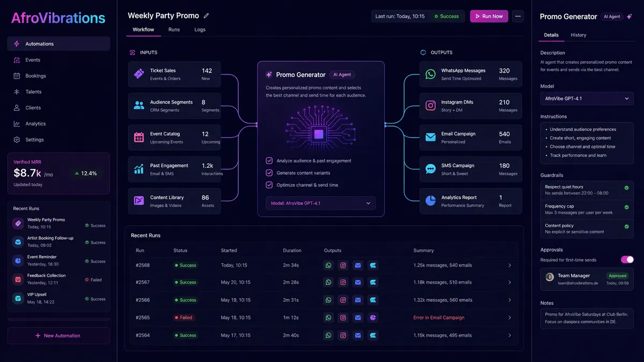This screenshot has width=644, height=362.
Task: Click the Team Manager avatar
Action: point(550,277)
